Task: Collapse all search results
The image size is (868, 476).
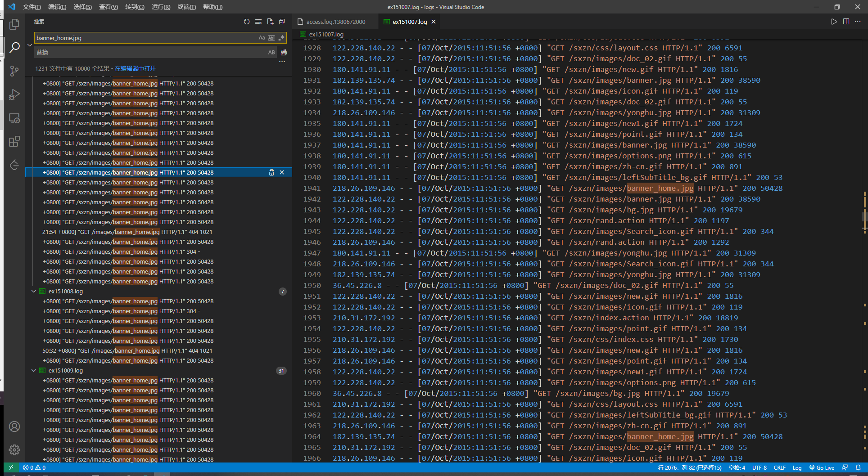Action: click(x=282, y=22)
